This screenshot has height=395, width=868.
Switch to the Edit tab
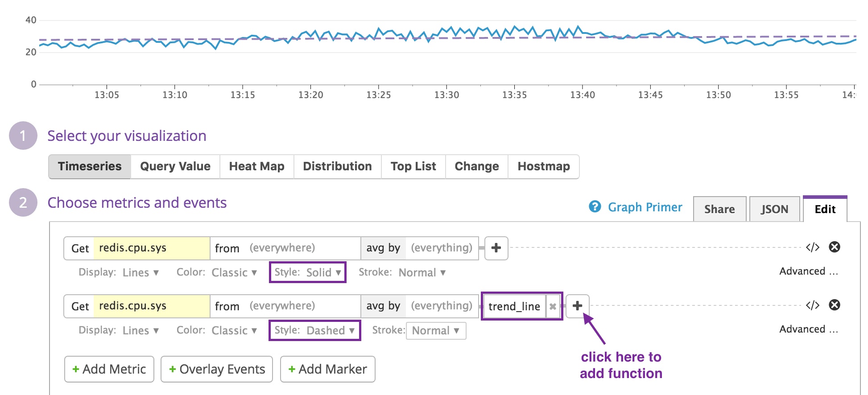point(825,209)
